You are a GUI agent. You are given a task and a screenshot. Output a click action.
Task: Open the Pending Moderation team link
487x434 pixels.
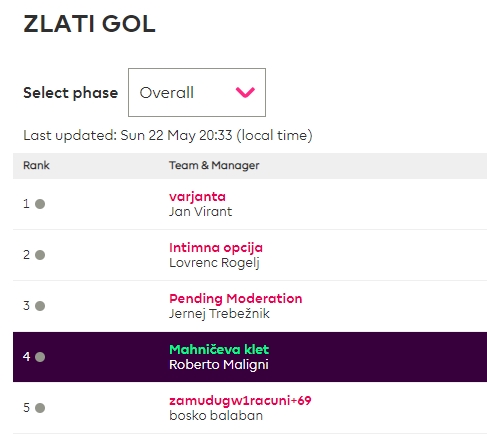[x=236, y=299]
